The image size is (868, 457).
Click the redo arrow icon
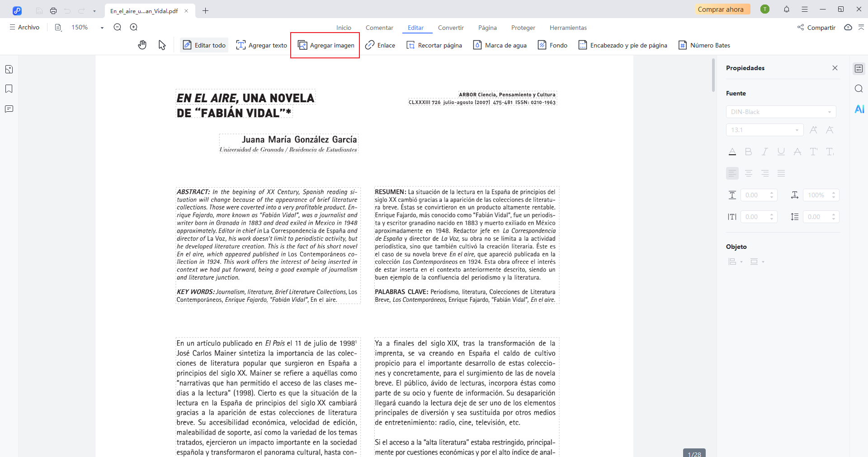tap(81, 11)
